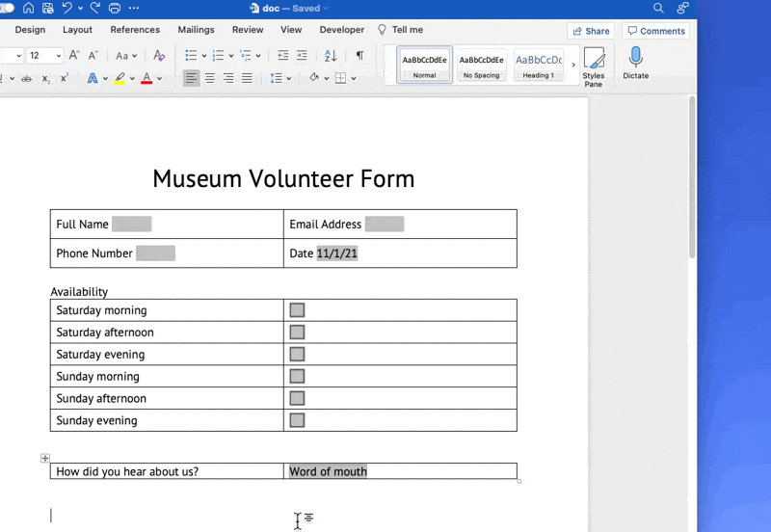This screenshot has height=532, width=771.
Task: Open the Styles Pane
Action: tap(594, 66)
